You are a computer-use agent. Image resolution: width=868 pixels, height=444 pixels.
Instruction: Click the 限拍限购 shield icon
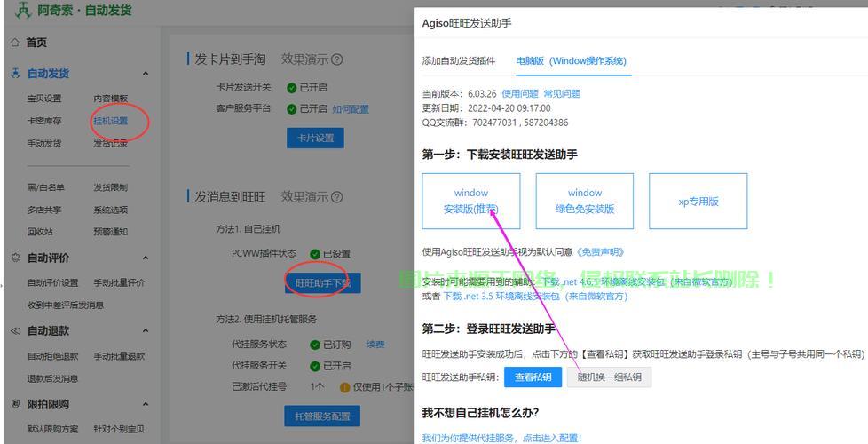15,404
